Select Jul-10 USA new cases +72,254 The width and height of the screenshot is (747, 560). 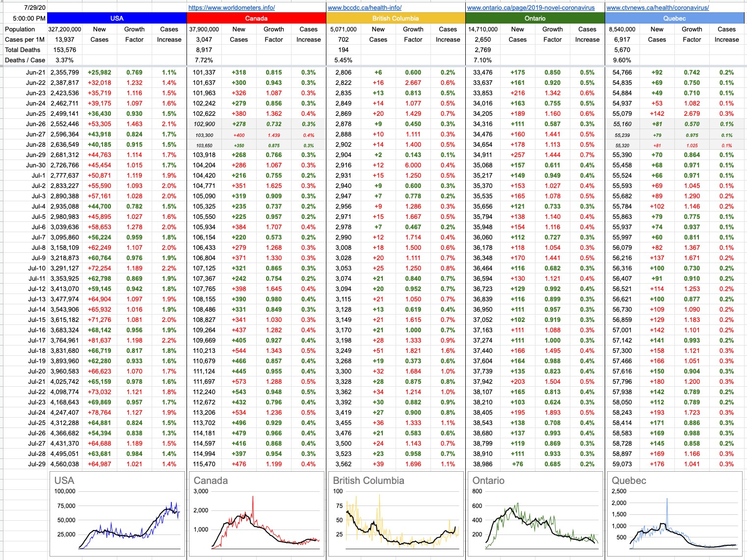point(99,268)
